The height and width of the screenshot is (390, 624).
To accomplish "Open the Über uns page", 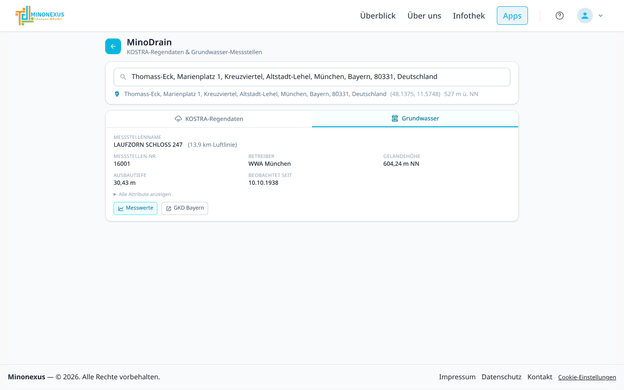I will click(424, 16).
